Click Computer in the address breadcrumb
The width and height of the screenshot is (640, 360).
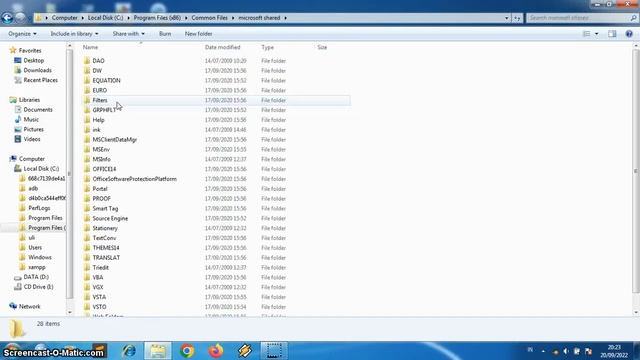click(64, 18)
